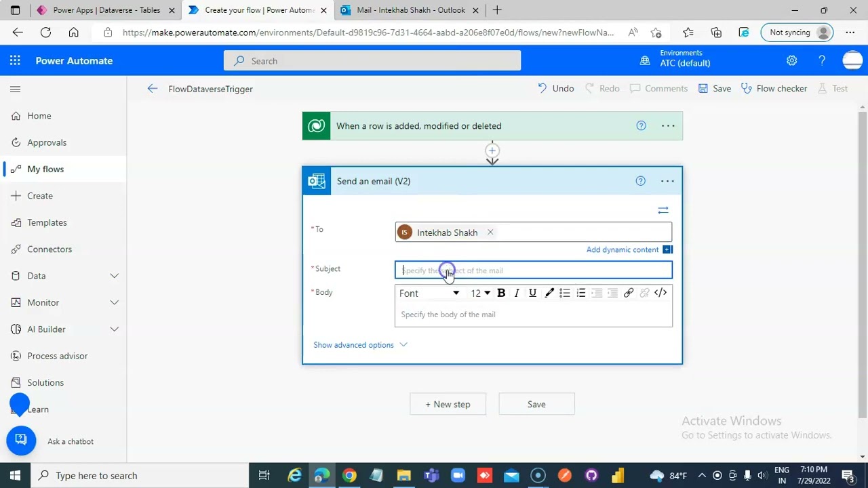Screen dimensions: 868x488
Task: Open help for the Dataverse trigger step
Action: 641,125
